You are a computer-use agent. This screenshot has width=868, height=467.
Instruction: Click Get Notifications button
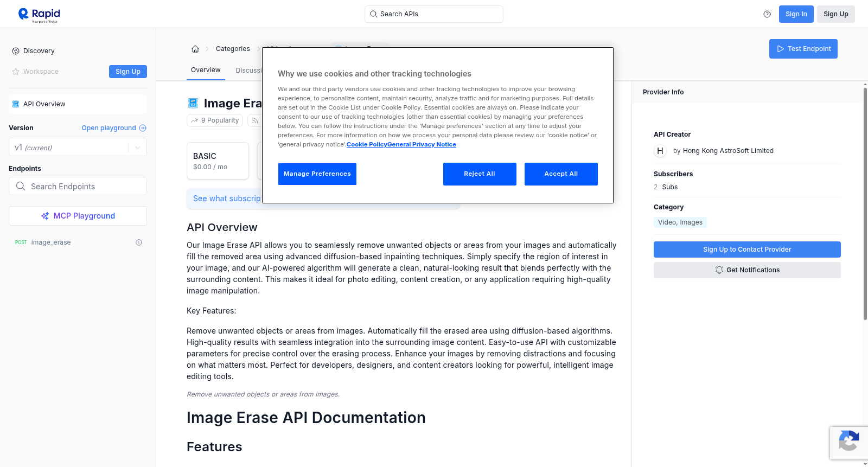click(x=747, y=270)
